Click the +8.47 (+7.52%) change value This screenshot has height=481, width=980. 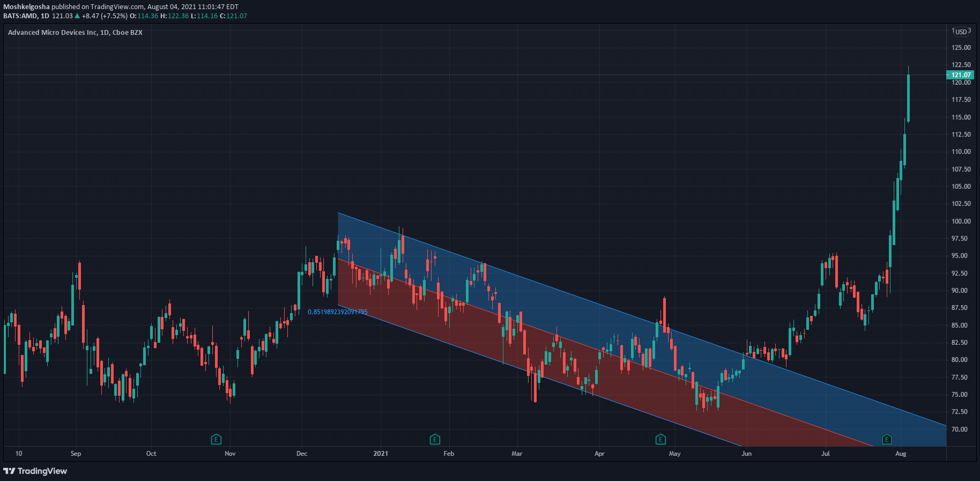point(105,16)
